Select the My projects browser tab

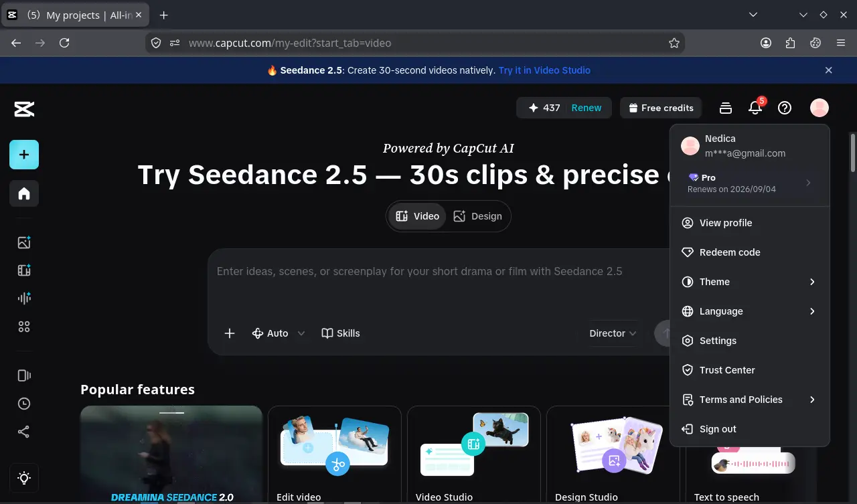(76, 15)
